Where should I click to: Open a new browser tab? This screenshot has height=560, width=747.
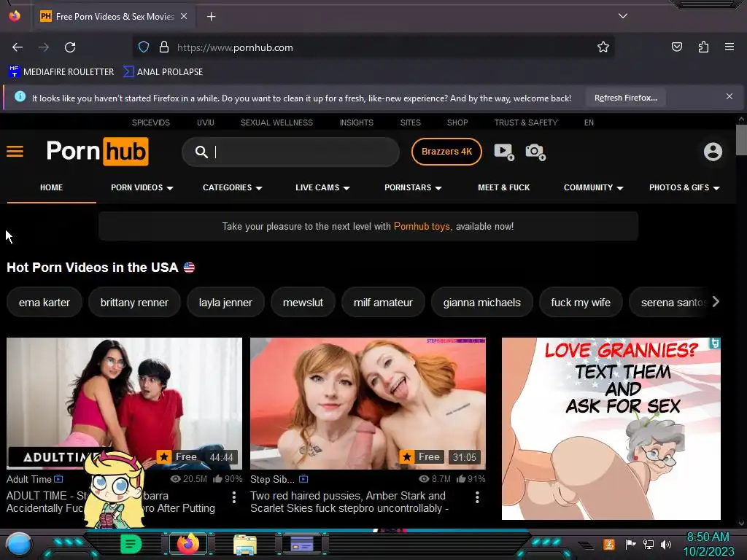point(211,17)
